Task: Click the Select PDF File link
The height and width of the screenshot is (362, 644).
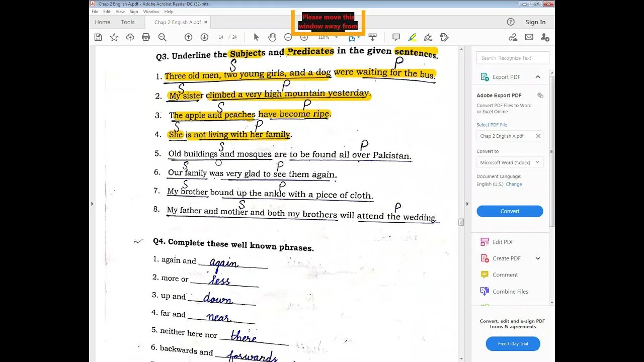Action: coord(492,125)
